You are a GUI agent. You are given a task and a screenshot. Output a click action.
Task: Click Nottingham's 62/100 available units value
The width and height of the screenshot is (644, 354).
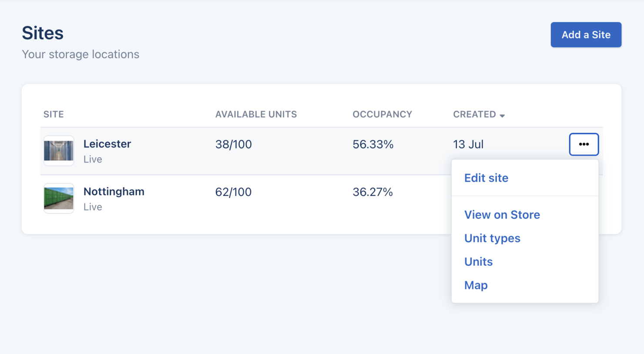pos(233,192)
